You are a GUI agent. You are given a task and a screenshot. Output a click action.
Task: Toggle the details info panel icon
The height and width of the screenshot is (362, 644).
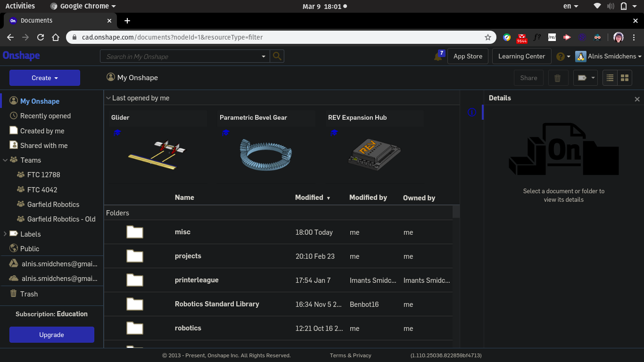[x=472, y=113]
